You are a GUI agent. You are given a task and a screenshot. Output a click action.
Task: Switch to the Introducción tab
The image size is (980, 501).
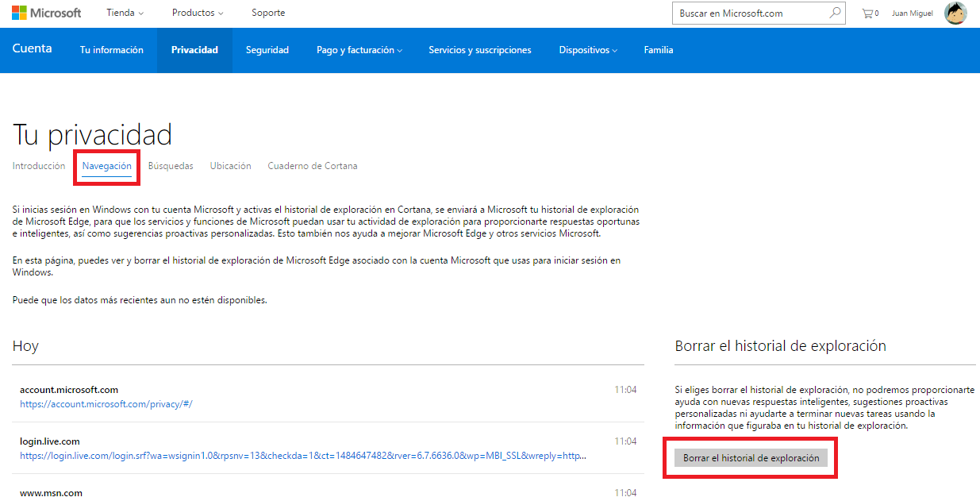(x=39, y=166)
